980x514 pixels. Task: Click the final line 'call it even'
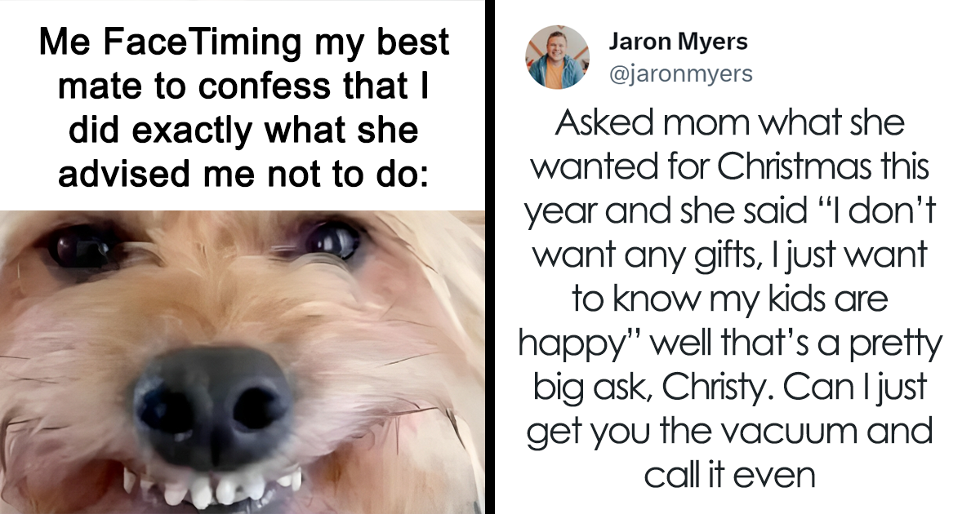click(x=731, y=476)
